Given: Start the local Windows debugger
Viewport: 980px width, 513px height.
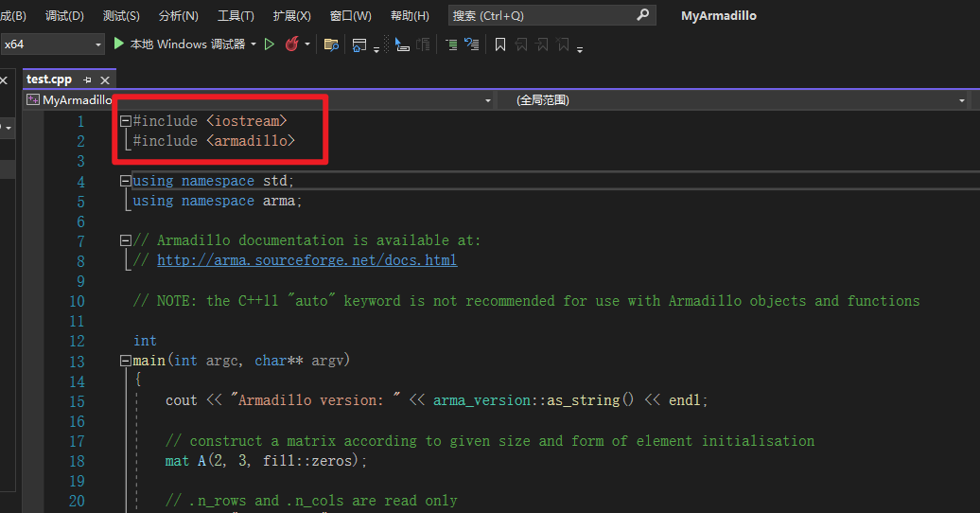Looking at the screenshot, I should coord(180,44).
